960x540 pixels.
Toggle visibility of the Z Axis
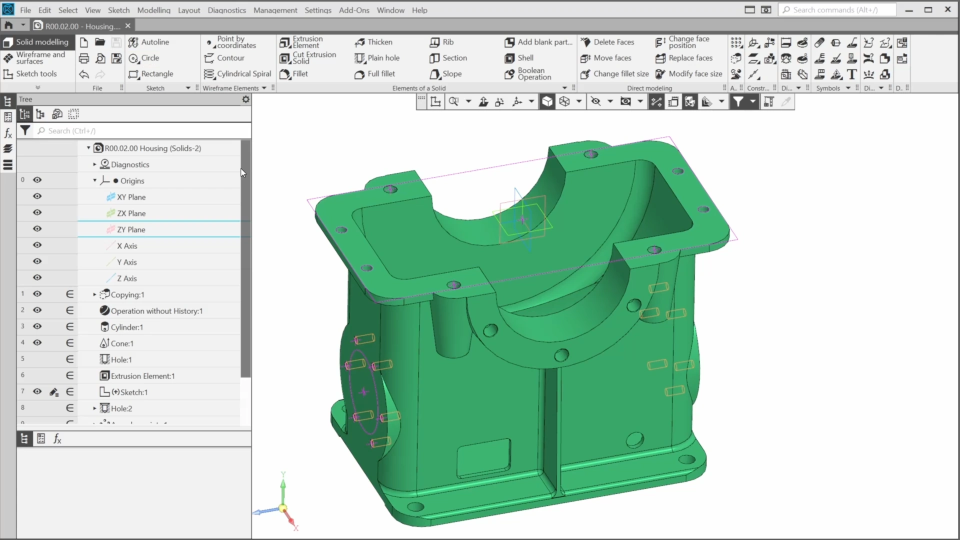pos(37,278)
